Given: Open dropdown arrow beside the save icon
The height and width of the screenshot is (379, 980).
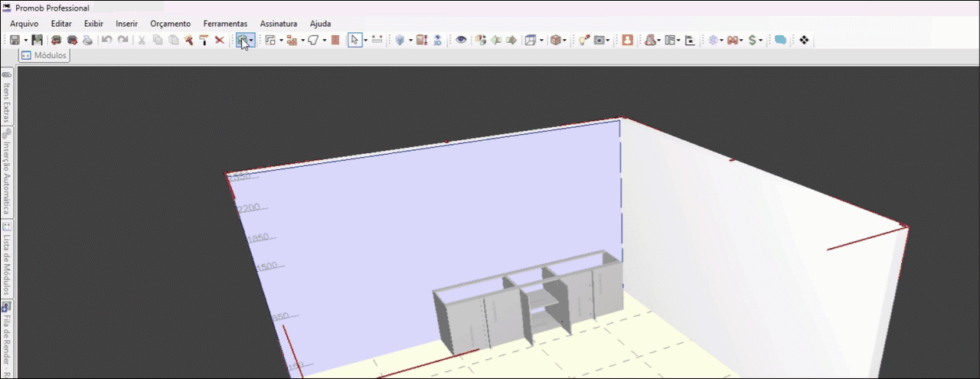Looking at the screenshot, I should (x=25, y=40).
